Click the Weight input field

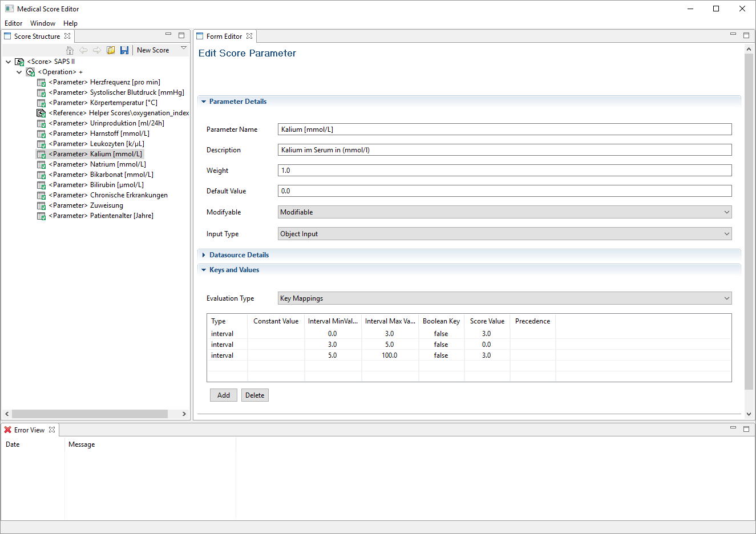click(x=504, y=171)
